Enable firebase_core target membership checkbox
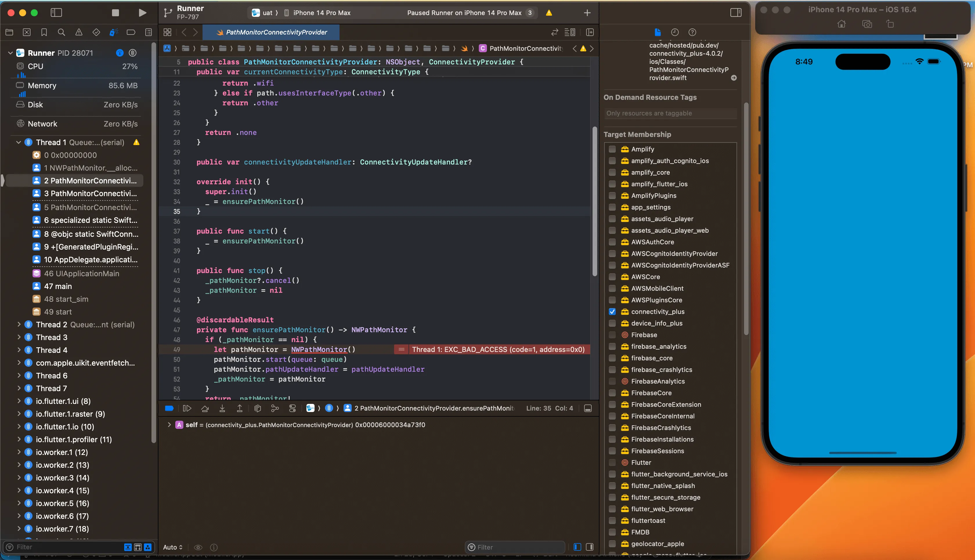The image size is (975, 560). coord(612,358)
